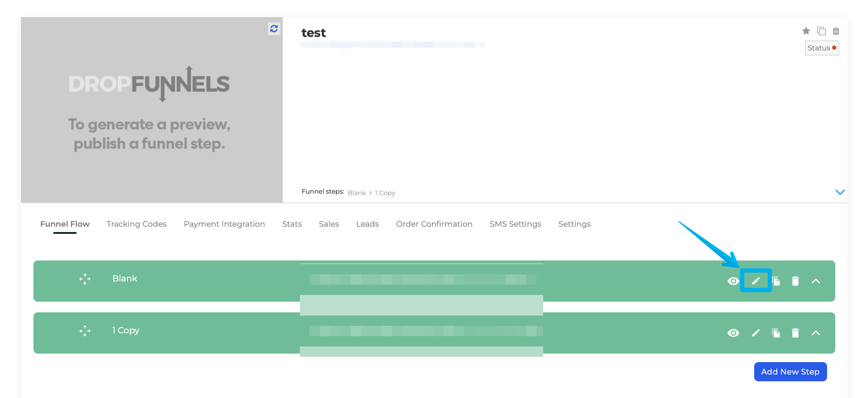Screen dimensions: 868x398
Task: Click the Status indicator button
Action: 822,48
